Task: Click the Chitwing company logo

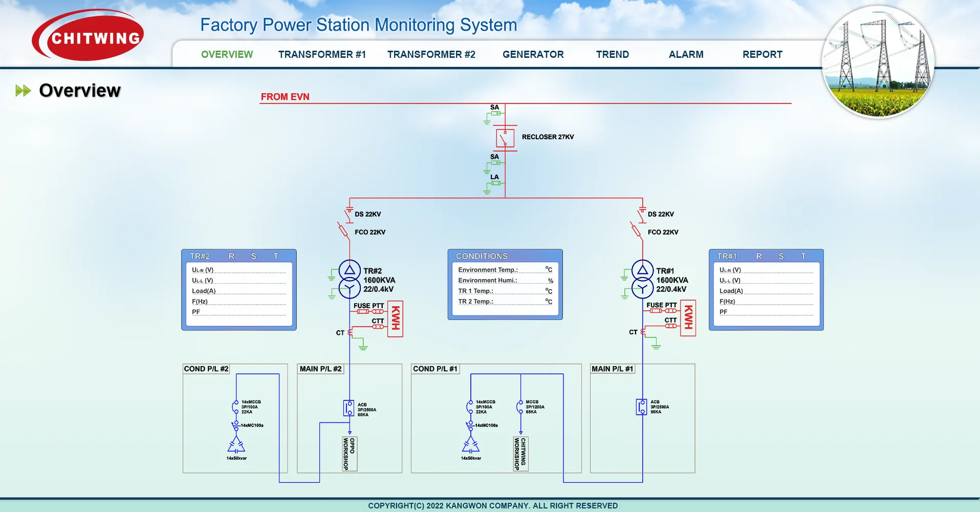Action: coord(88,37)
